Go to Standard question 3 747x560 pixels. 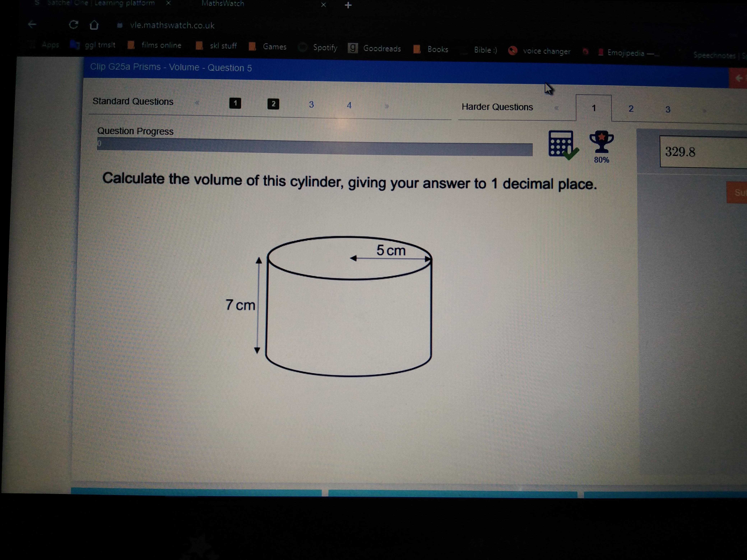pos(311,105)
